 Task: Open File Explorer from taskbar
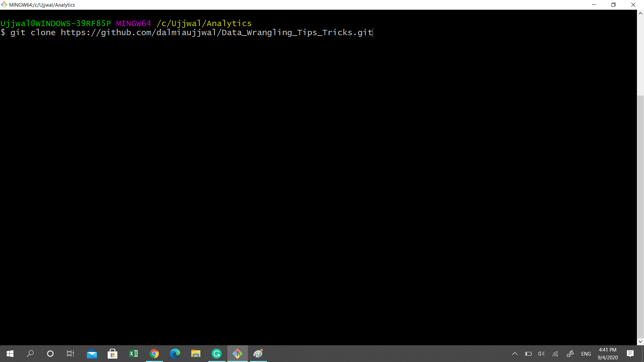[x=196, y=354]
